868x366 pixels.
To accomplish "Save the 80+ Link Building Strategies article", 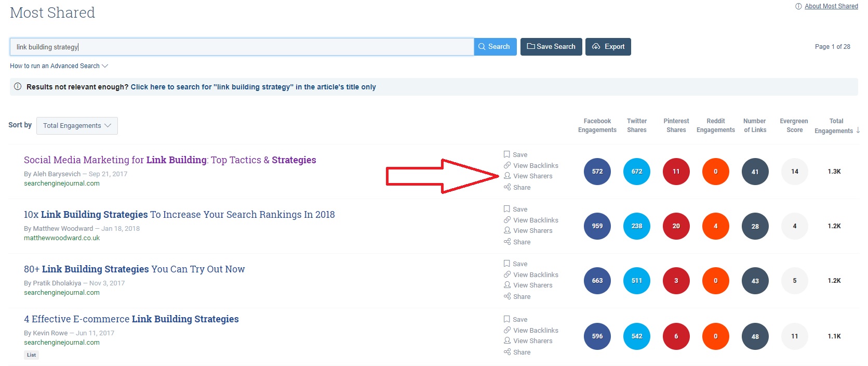I will [515, 264].
